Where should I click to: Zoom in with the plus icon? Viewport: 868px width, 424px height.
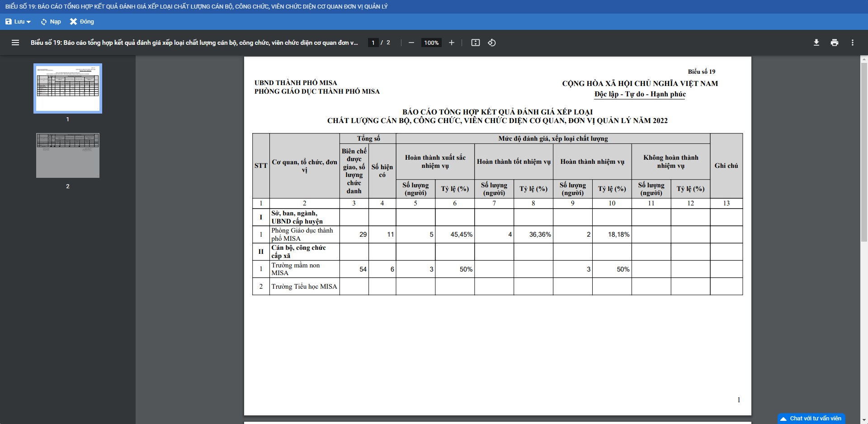pyautogui.click(x=451, y=43)
